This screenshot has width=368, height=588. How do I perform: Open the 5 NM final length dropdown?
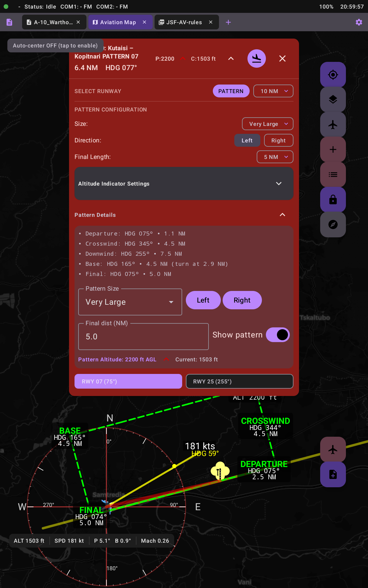coord(275,157)
